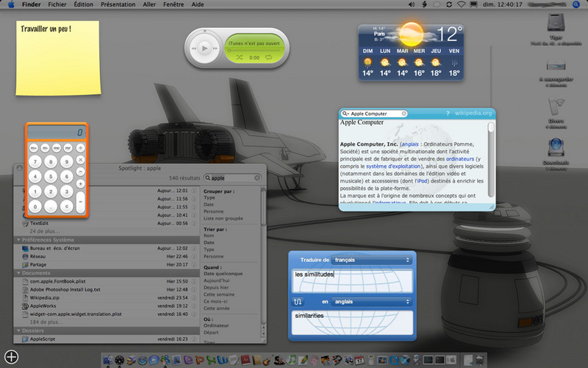Open the Fichier menu
Image resolution: width=588 pixels, height=368 pixels.
[x=57, y=4]
